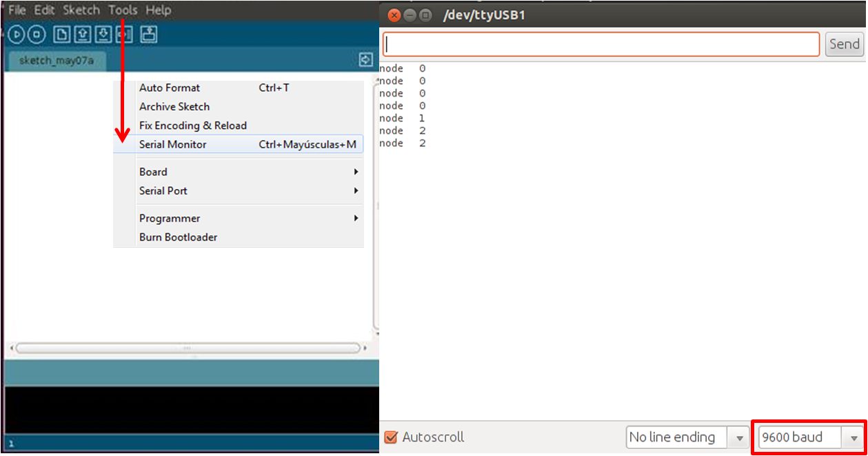Click Tools in the menu bar
The width and height of the screenshot is (868, 456).
pos(123,10)
